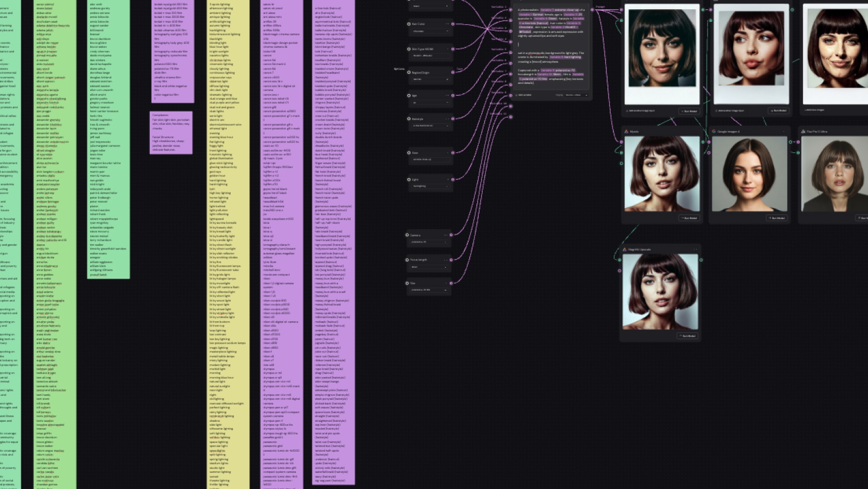Open the Display dropdown in prompt node

click(x=576, y=95)
